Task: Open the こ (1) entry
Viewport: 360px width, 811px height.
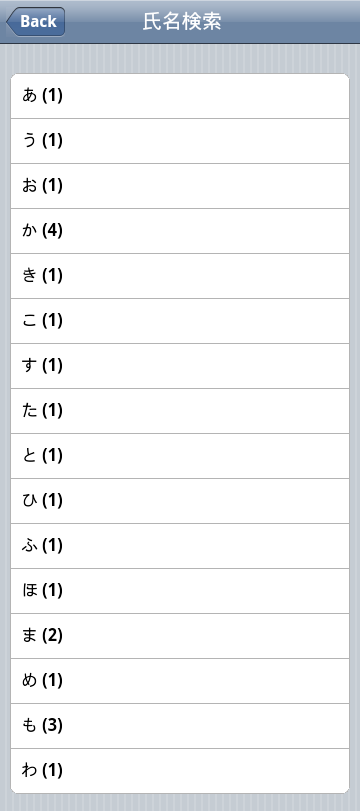Action: [180, 321]
